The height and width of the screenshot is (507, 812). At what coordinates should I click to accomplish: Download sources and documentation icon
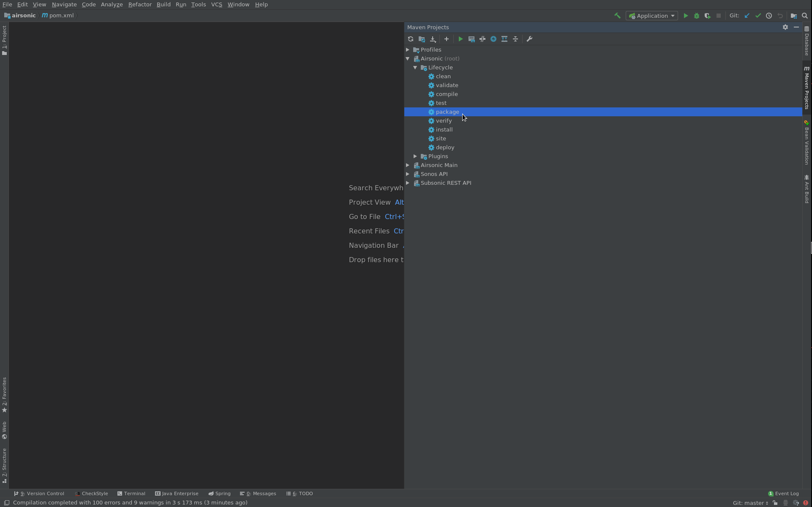click(433, 39)
